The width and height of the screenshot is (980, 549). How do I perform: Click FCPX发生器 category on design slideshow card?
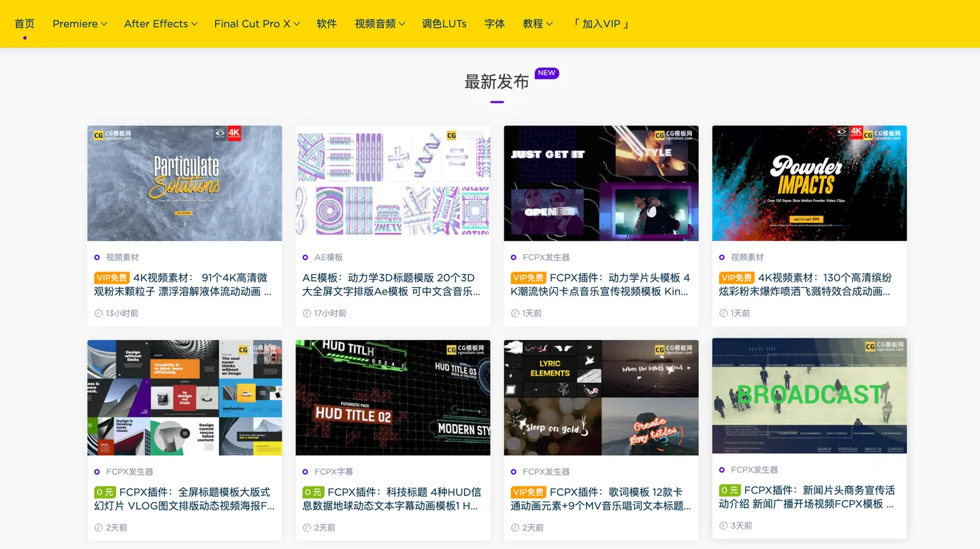tap(130, 471)
